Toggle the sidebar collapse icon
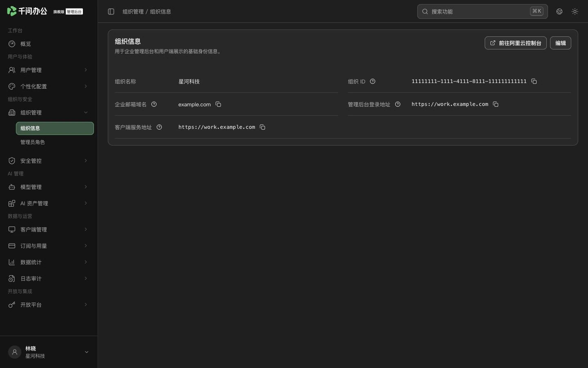The image size is (588, 368). (111, 11)
